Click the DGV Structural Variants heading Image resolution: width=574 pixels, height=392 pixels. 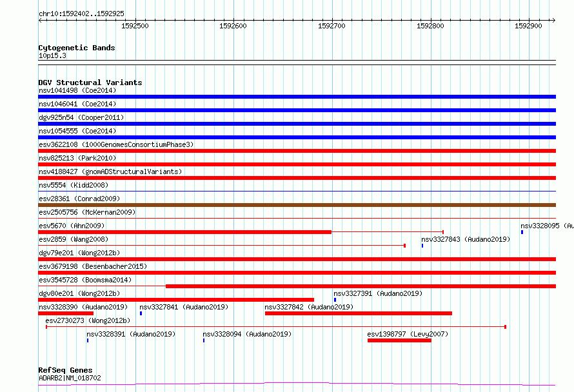tap(90, 83)
